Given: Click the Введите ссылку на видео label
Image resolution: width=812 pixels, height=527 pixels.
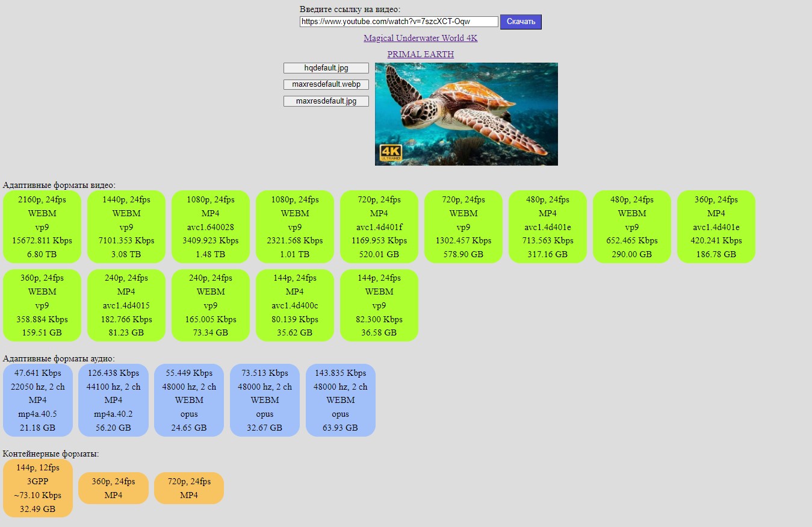Looking at the screenshot, I should coord(350,9).
